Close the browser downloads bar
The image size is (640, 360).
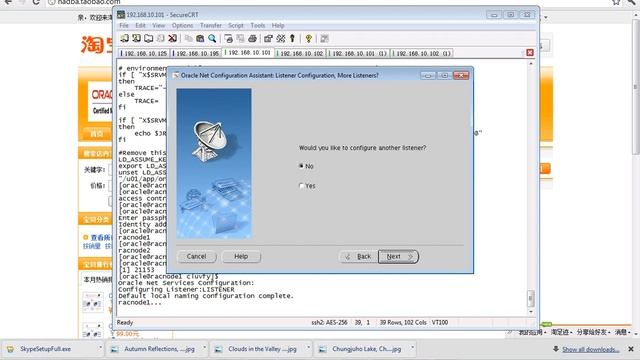coord(631,349)
